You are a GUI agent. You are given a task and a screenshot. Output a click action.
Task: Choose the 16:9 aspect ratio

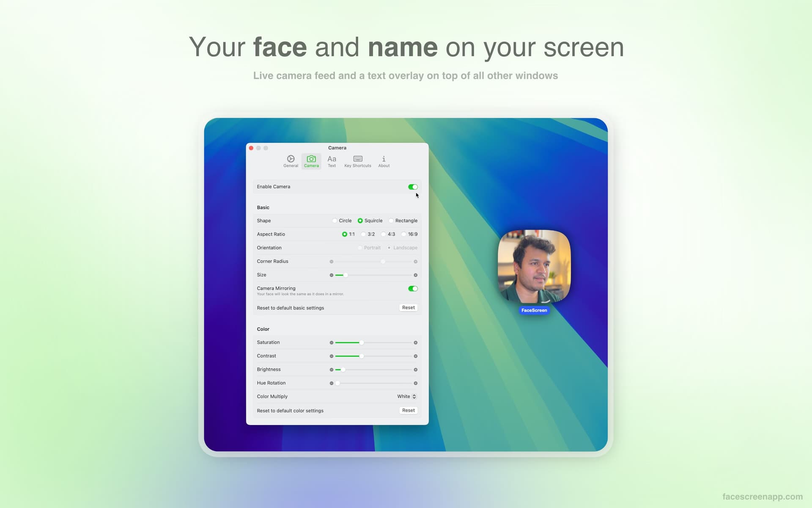pyautogui.click(x=409, y=234)
